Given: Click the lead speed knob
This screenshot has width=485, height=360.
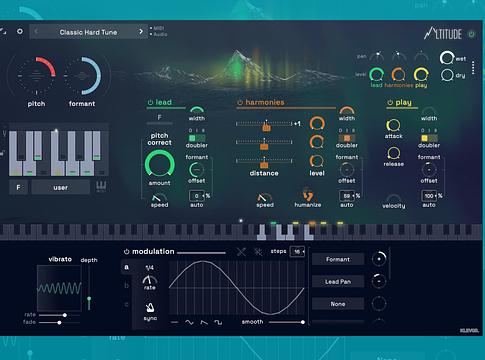Looking at the screenshot, I should (x=159, y=197).
